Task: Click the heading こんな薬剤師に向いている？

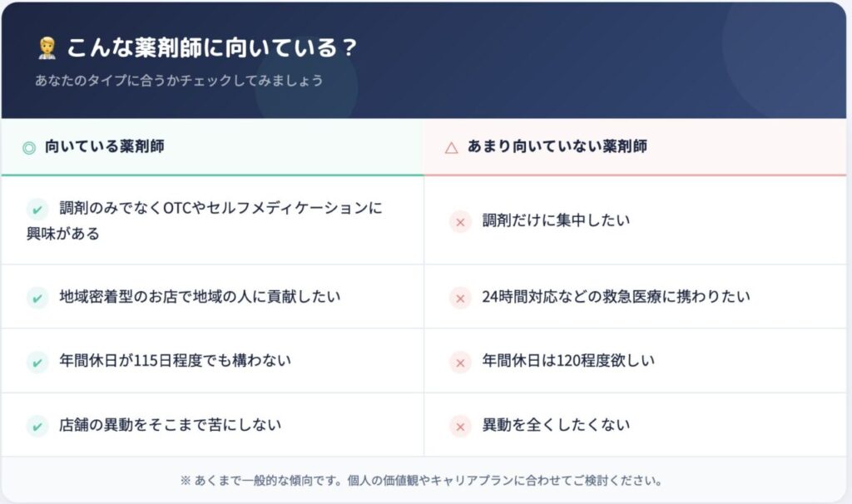Action: (211, 48)
